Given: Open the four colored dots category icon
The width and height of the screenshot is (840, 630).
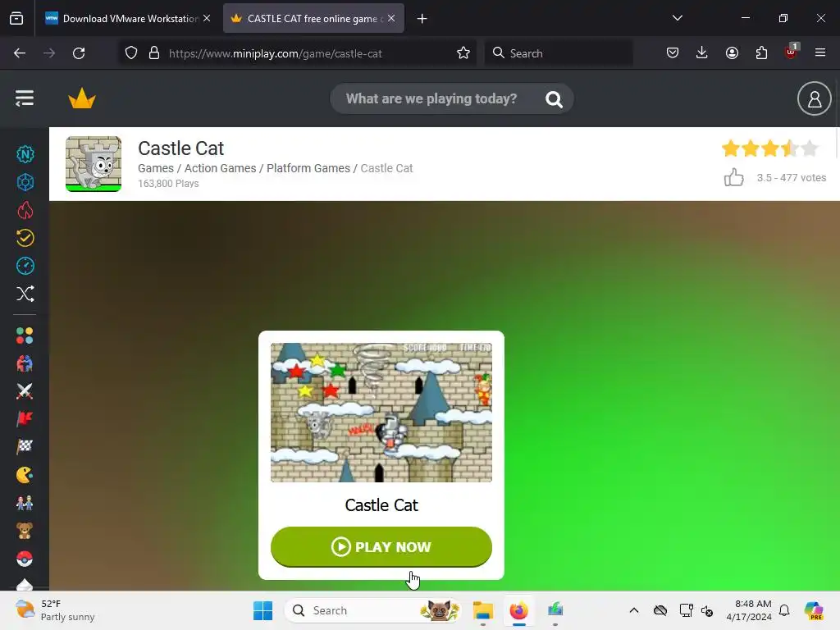Looking at the screenshot, I should [x=25, y=336].
